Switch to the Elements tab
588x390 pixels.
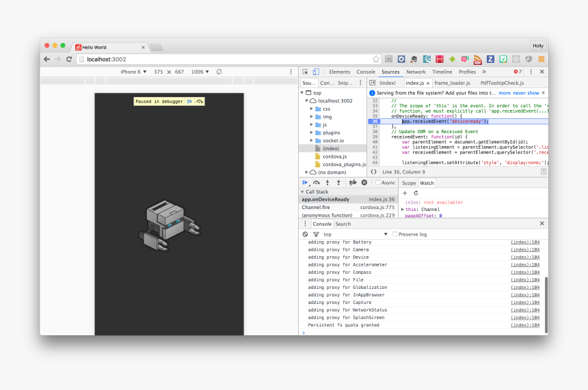click(x=339, y=72)
